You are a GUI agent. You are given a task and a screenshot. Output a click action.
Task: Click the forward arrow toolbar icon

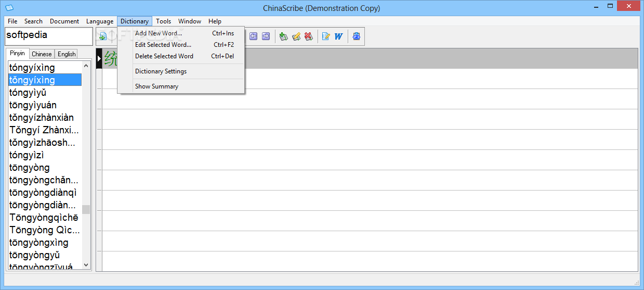click(x=266, y=36)
